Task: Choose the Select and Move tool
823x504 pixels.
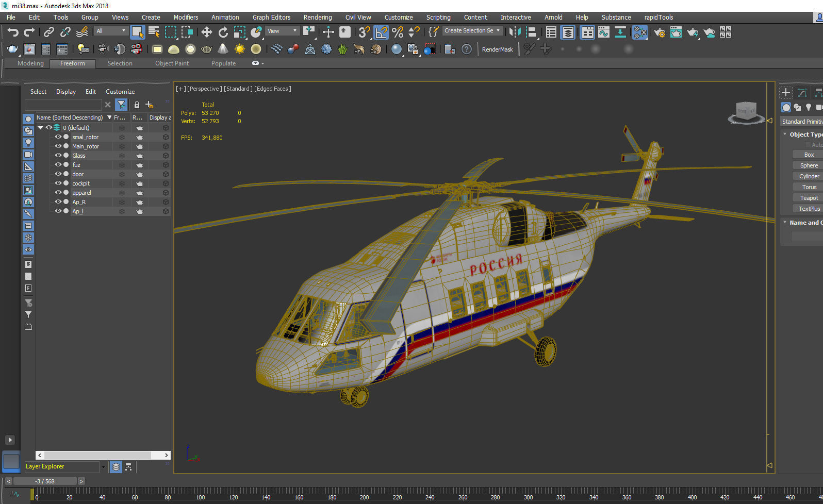Action: [x=206, y=32]
